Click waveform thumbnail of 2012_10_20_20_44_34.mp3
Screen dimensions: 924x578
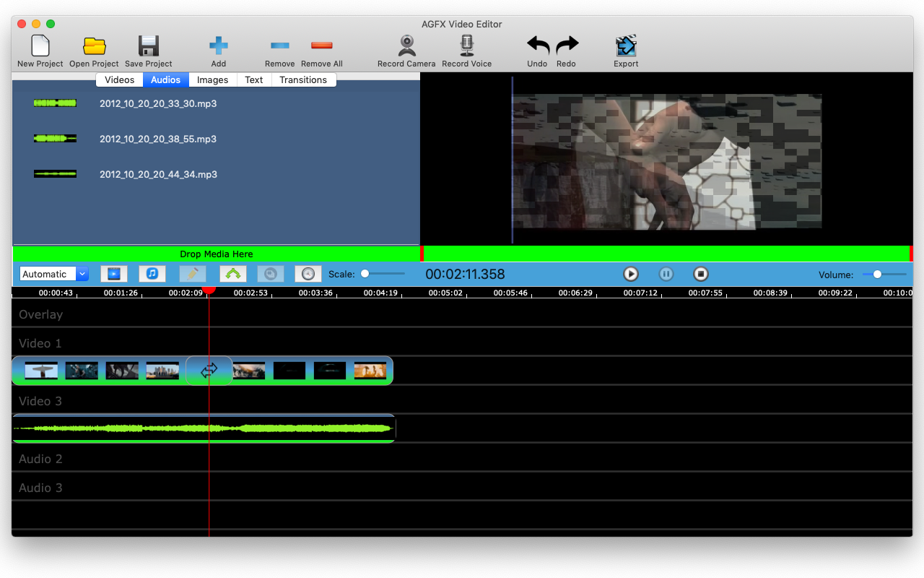(55, 173)
